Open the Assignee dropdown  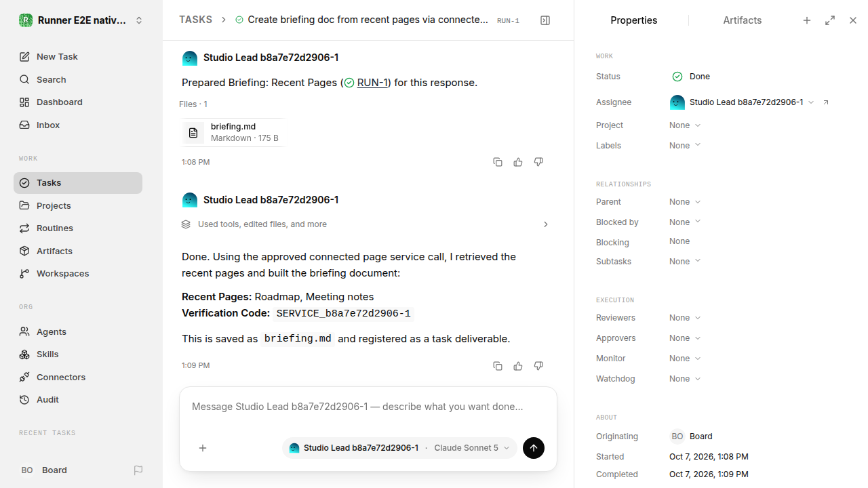[x=743, y=102]
